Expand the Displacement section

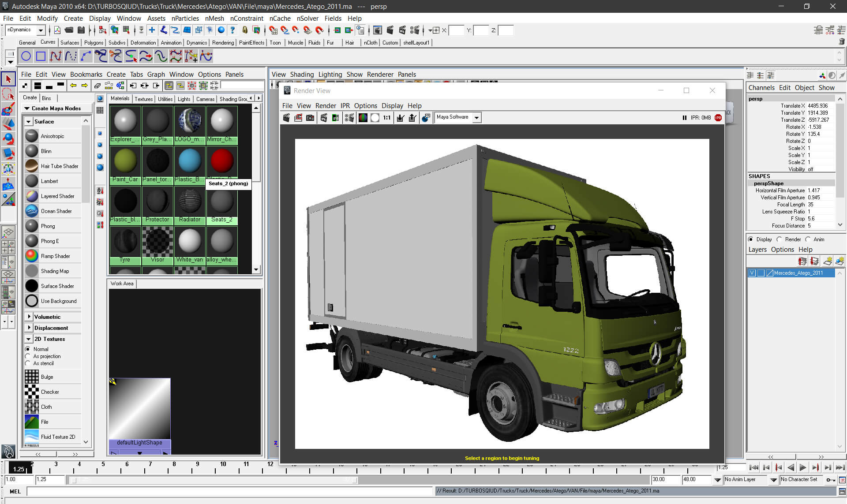[29, 328]
